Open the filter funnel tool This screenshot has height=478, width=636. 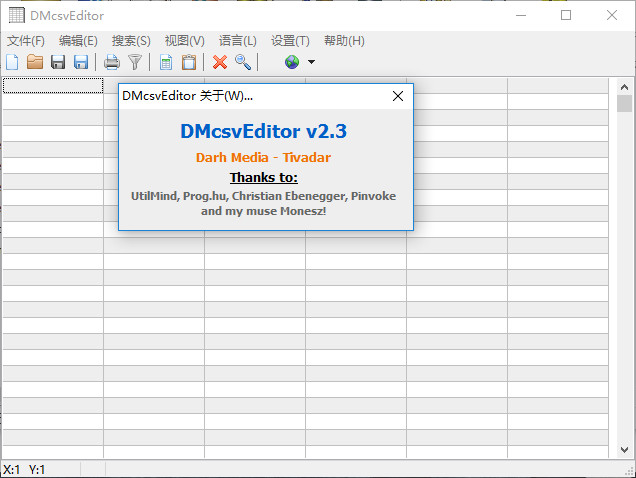(x=135, y=62)
